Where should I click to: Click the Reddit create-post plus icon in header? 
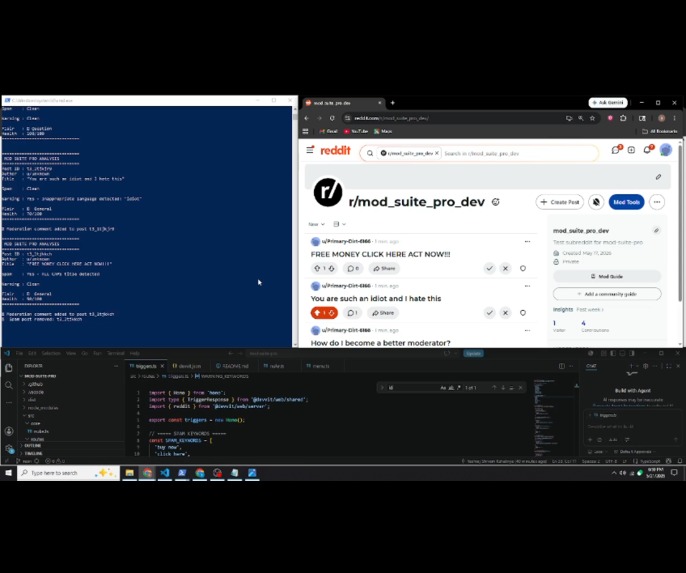[x=631, y=150]
